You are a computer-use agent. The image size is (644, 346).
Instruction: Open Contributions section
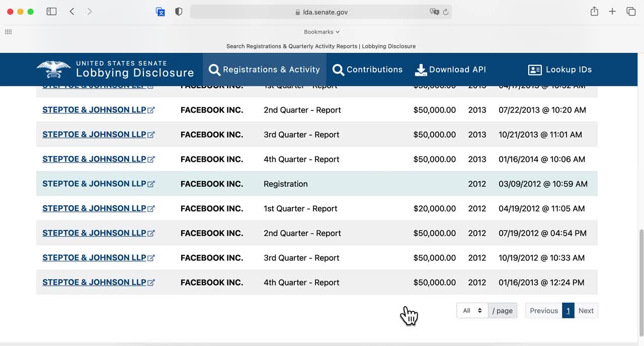click(368, 69)
